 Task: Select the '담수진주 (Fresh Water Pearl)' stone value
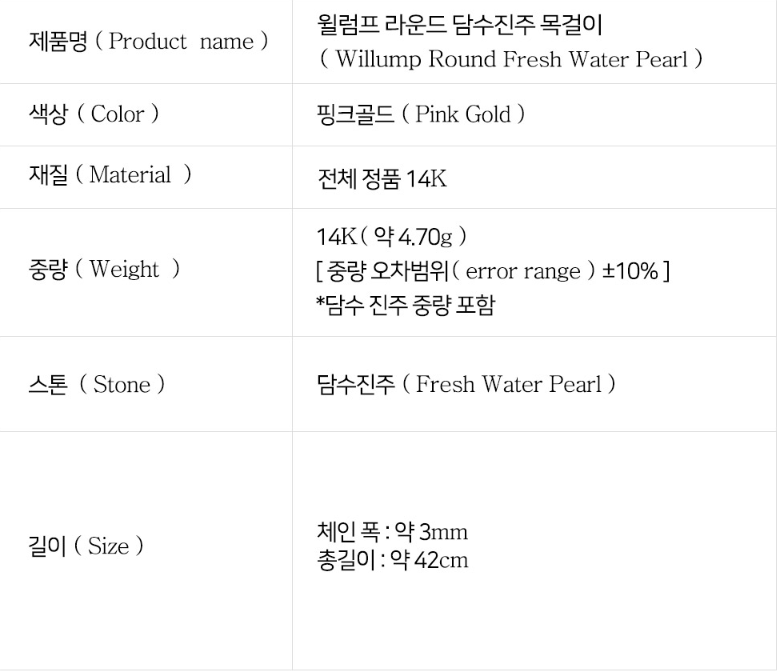click(x=465, y=384)
